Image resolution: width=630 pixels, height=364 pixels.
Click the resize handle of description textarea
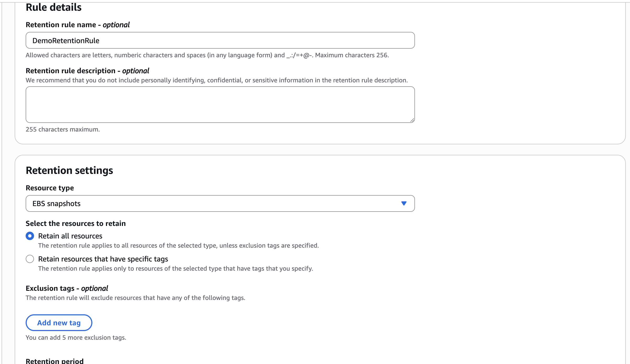pos(412,120)
